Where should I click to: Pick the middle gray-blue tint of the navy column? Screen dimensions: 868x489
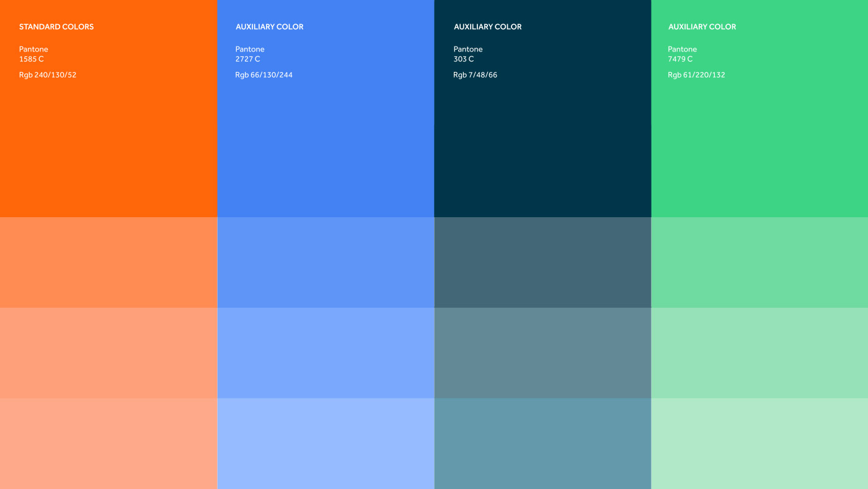542,353
